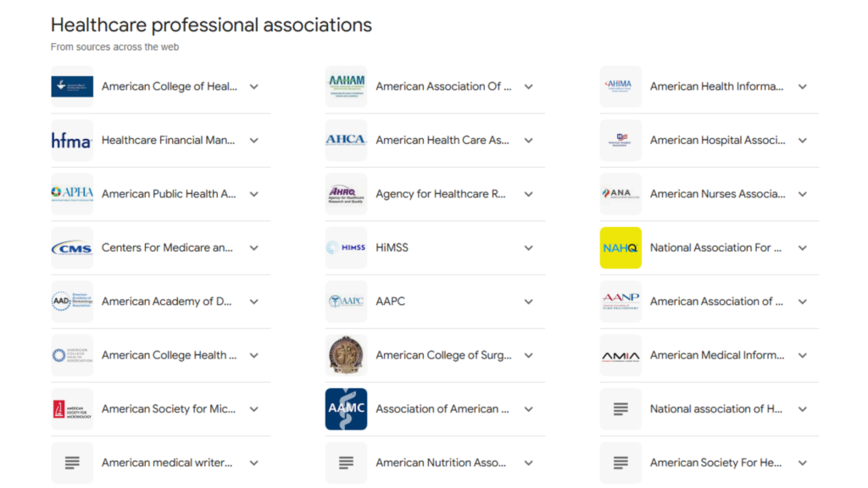This screenshot has height=488, width=868.
Task: Expand the American Nutrition Association entry
Action: [528, 463]
